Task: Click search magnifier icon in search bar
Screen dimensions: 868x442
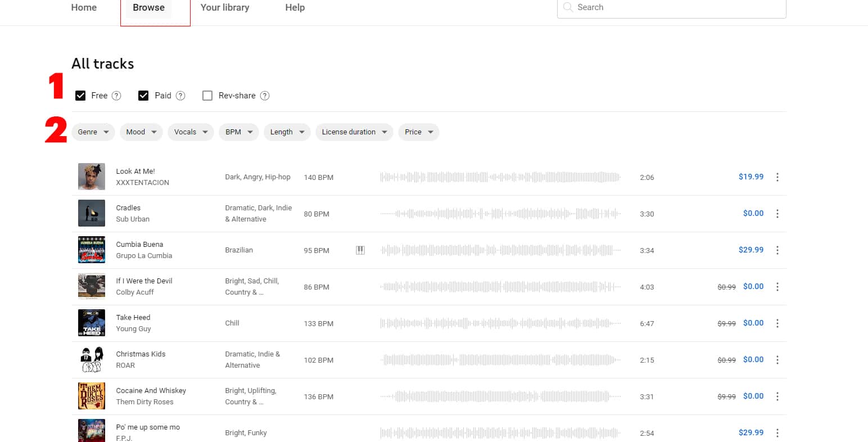Action: click(x=568, y=7)
